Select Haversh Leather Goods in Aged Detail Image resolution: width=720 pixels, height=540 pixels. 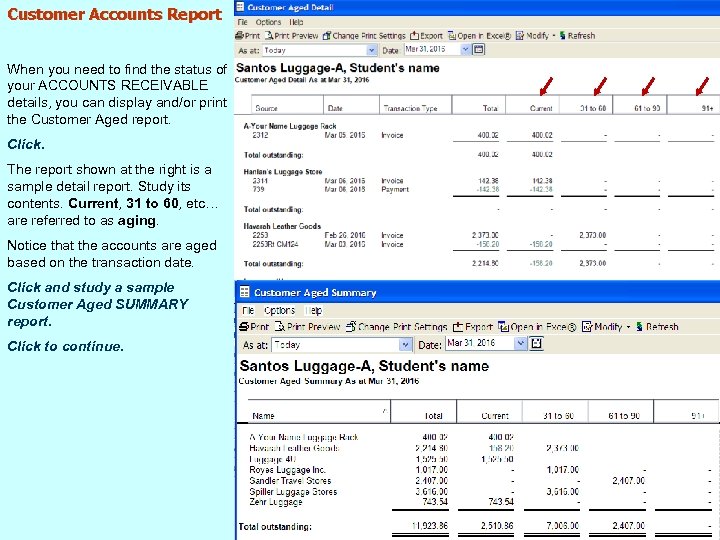pos(282,226)
